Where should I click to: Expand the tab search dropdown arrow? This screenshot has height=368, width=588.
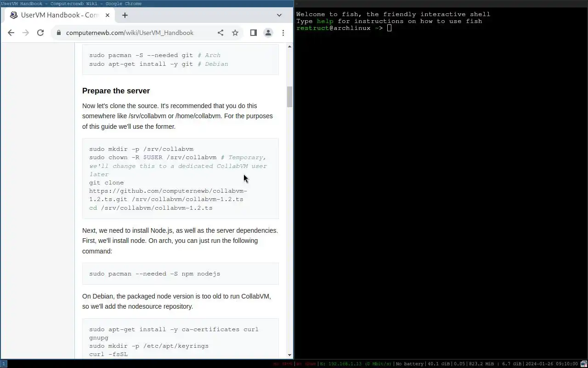click(279, 15)
